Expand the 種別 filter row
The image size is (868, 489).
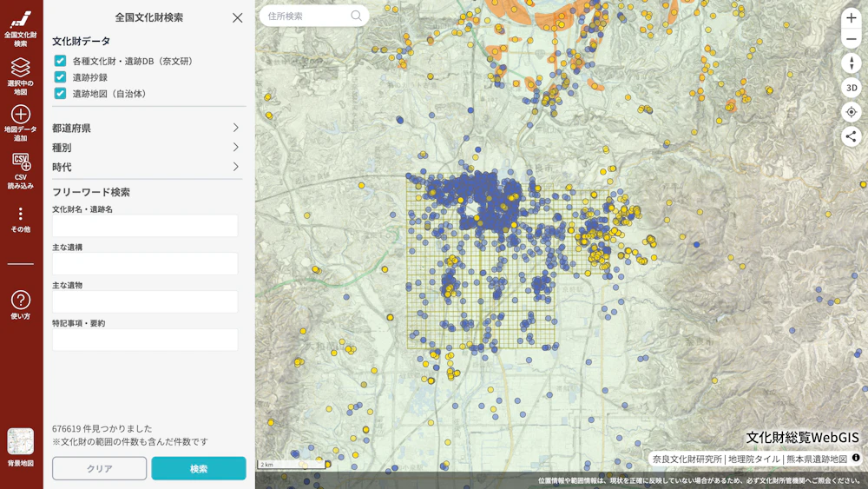(x=146, y=148)
